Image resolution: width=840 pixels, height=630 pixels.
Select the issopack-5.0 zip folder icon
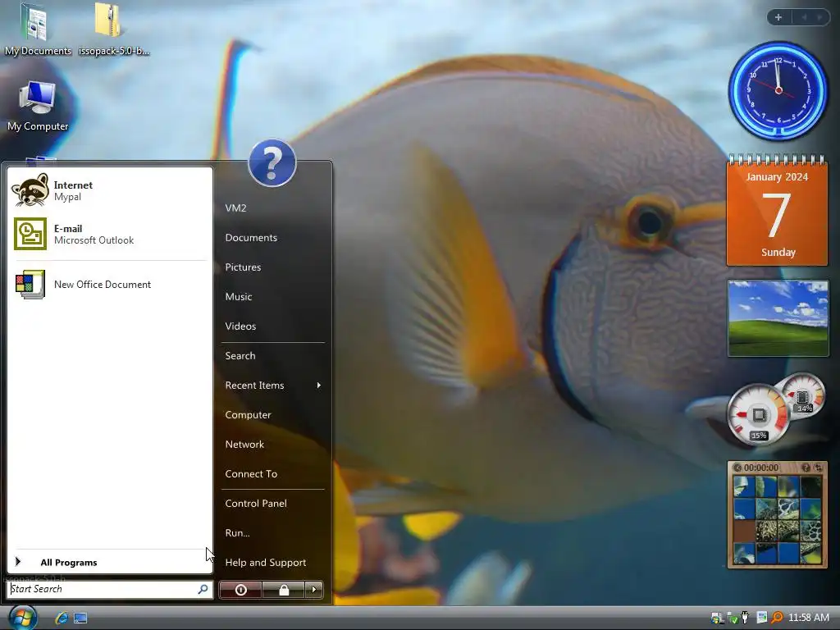click(x=113, y=29)
